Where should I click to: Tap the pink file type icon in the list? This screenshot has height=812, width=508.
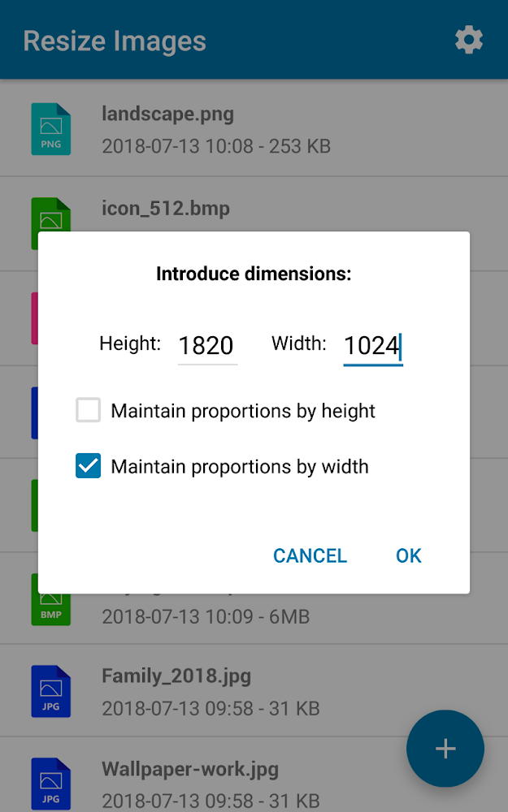coord(34,318)
